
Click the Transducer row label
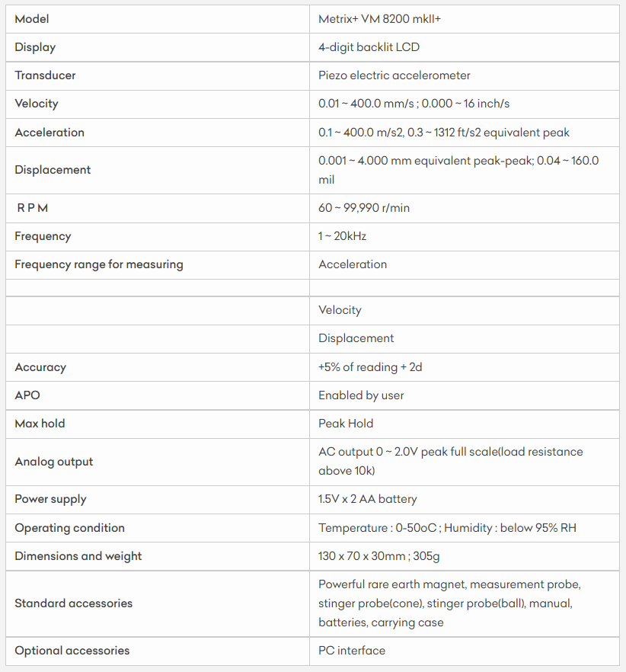[45, 75]
